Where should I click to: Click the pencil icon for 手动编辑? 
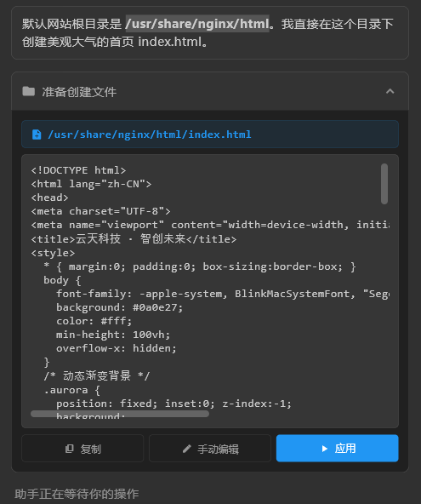tap(187, 449)
